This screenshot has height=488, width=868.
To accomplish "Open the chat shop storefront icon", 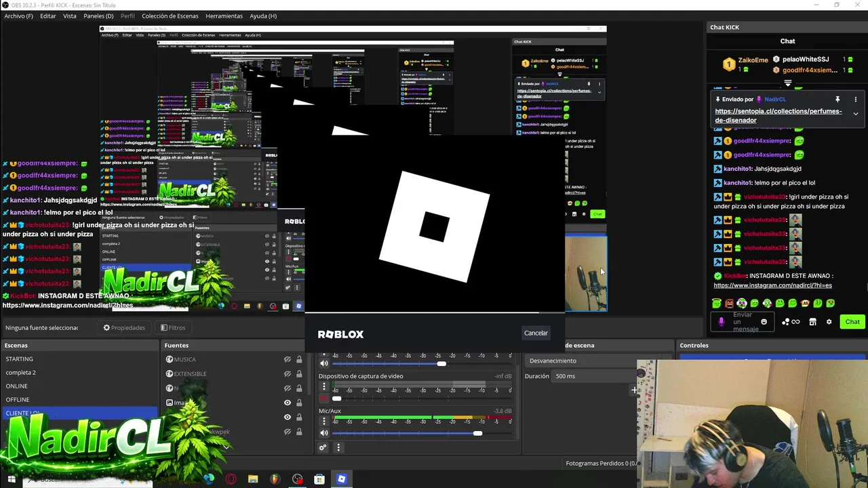I will pyautogui.click(x=812, y=322).
